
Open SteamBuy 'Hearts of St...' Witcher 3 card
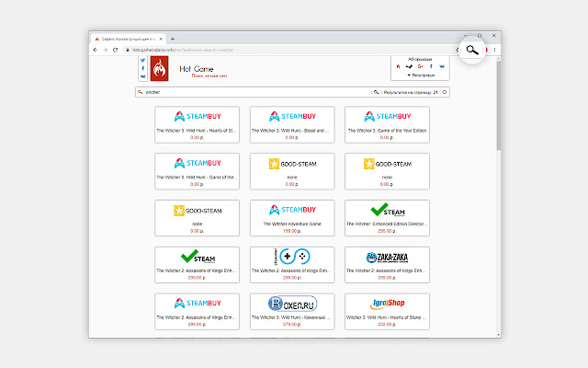click(197, 125)
